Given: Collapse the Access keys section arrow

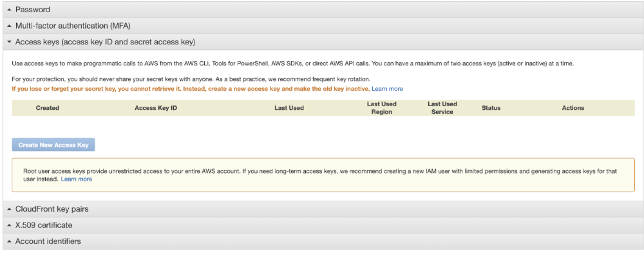Looking at the screenshot, I should [10, 42].
